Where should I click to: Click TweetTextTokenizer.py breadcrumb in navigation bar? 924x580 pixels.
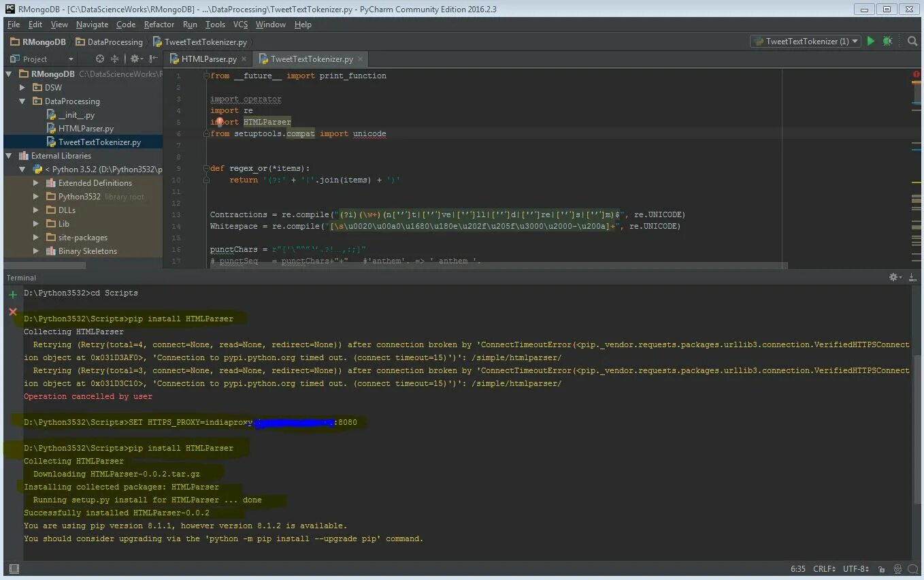coord(200,42)
